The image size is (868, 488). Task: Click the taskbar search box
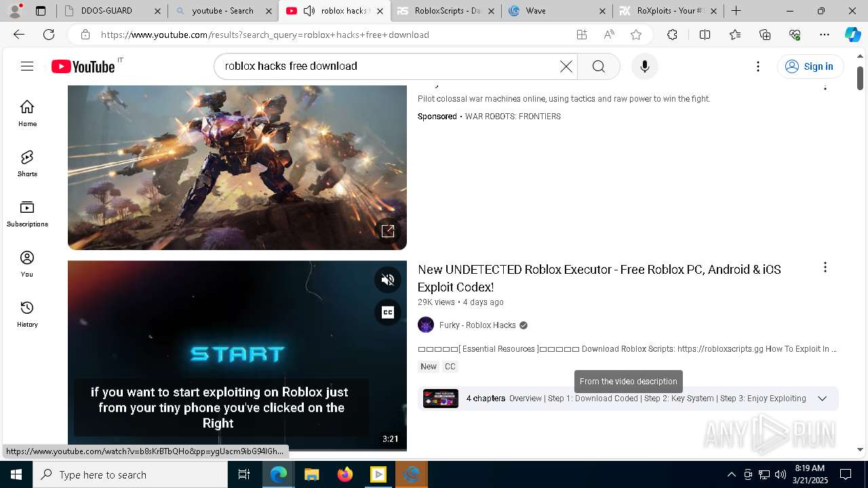click(x=130, y=474)
